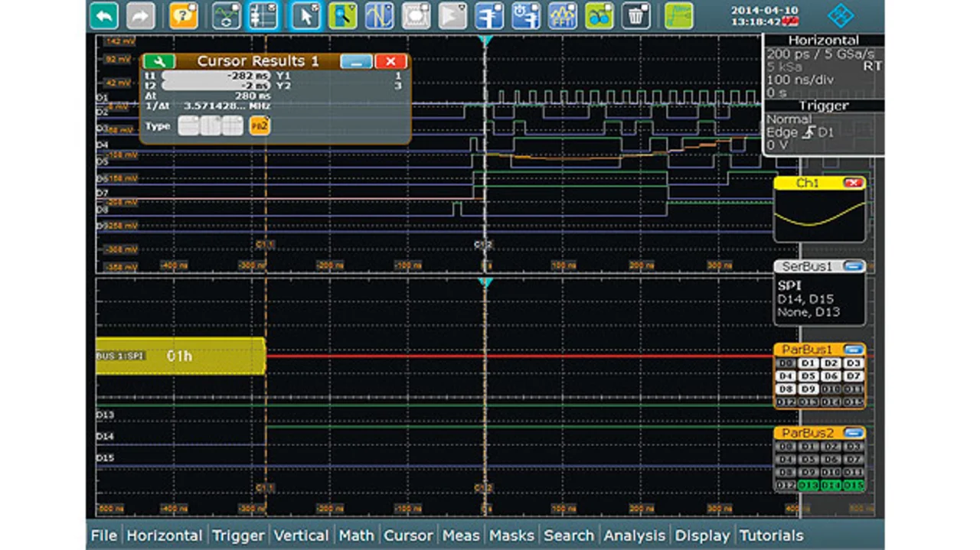This screenshot has height=550, width=980.
Task: Click the search binoculars icon
Action: coord(599,15)
